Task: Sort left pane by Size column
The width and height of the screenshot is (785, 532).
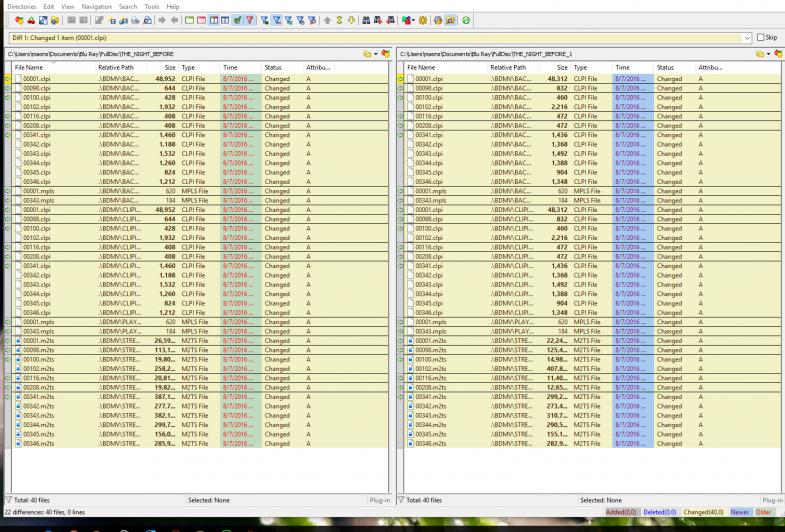Action: (x=163, y=68)
